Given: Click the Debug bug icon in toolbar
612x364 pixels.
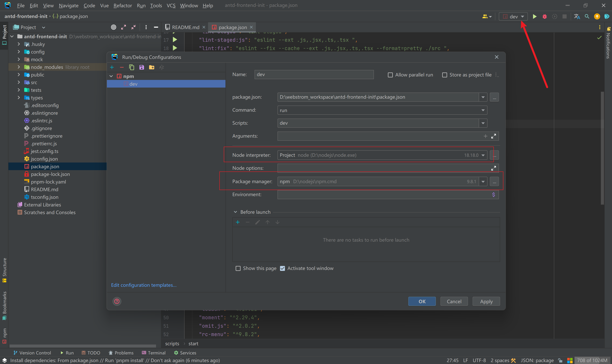Looking at the screenshot, I should click(544, 16).
